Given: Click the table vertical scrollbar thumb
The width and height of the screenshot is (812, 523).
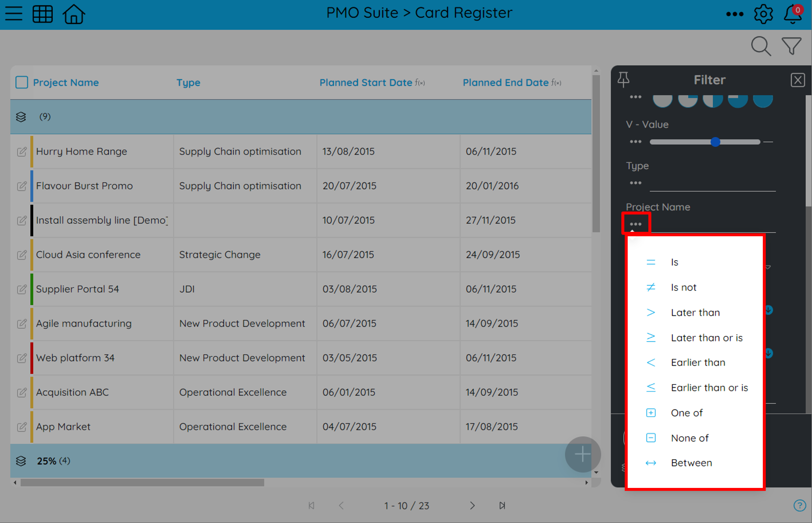Looking at the screenshot, I should tap(596, 153).
